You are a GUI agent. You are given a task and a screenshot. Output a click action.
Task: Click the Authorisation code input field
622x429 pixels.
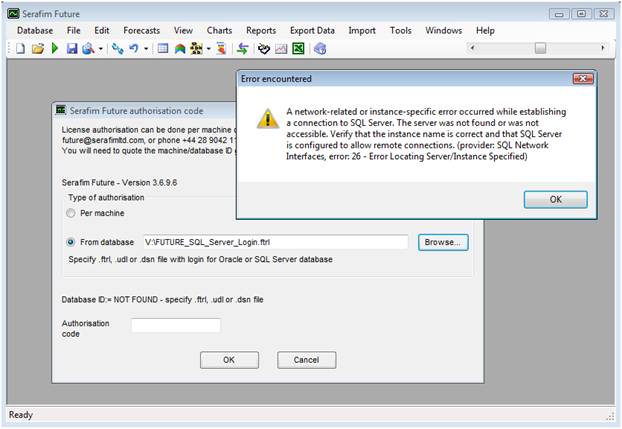pyautogui.click(x=176, y=325)
